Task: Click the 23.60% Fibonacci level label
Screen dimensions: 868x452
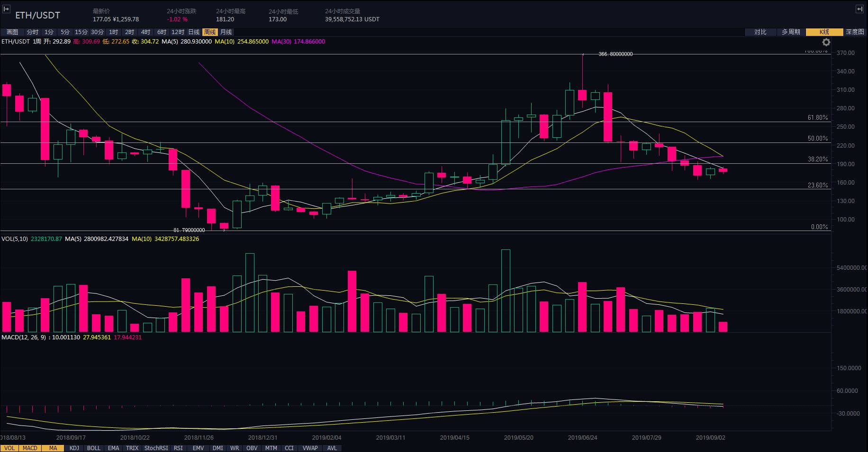Action: pyautogui.click(x=818, y=186)
